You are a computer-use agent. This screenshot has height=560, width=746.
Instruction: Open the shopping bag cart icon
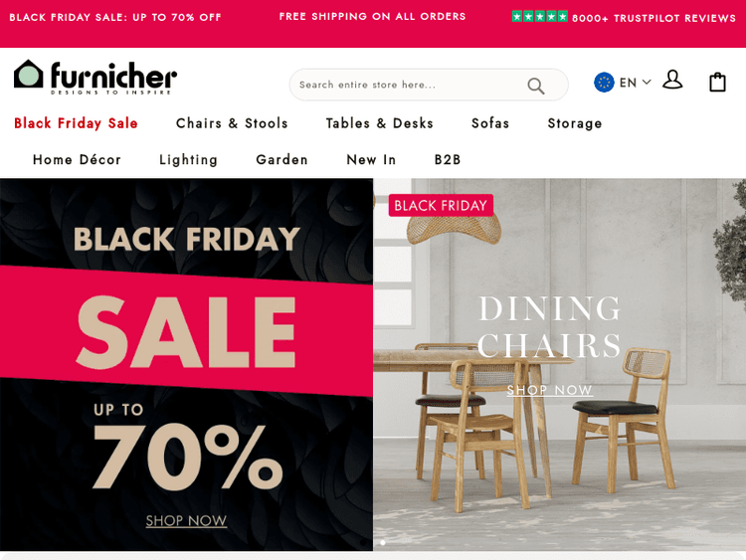717,82
